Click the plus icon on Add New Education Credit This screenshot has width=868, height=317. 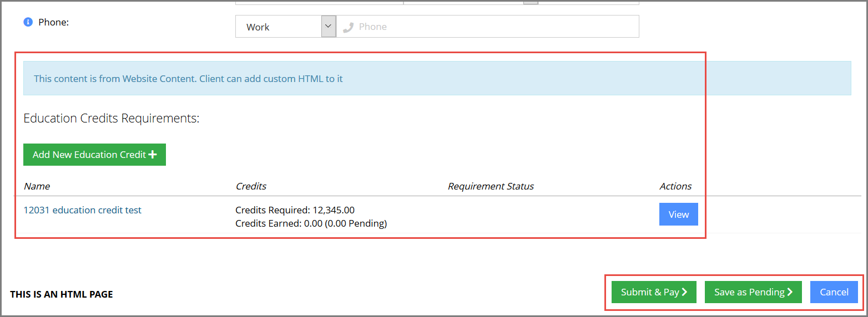153,155
